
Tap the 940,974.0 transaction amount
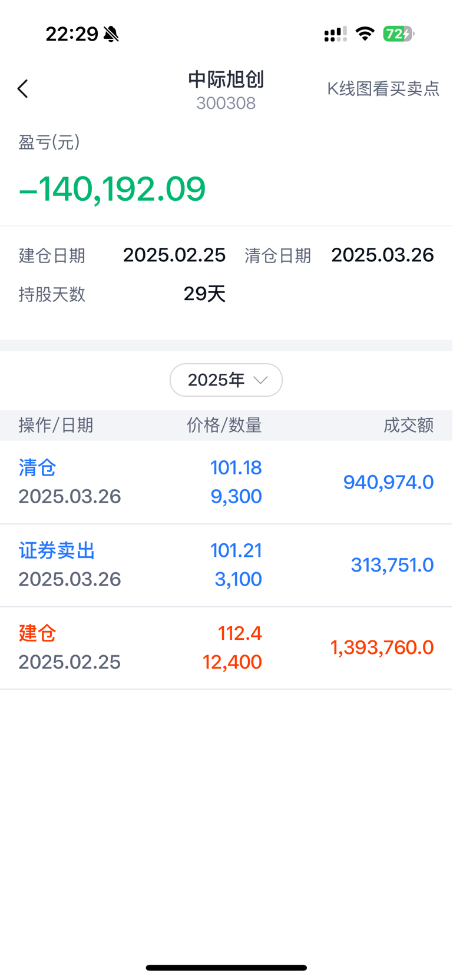(x=388, y=482)
